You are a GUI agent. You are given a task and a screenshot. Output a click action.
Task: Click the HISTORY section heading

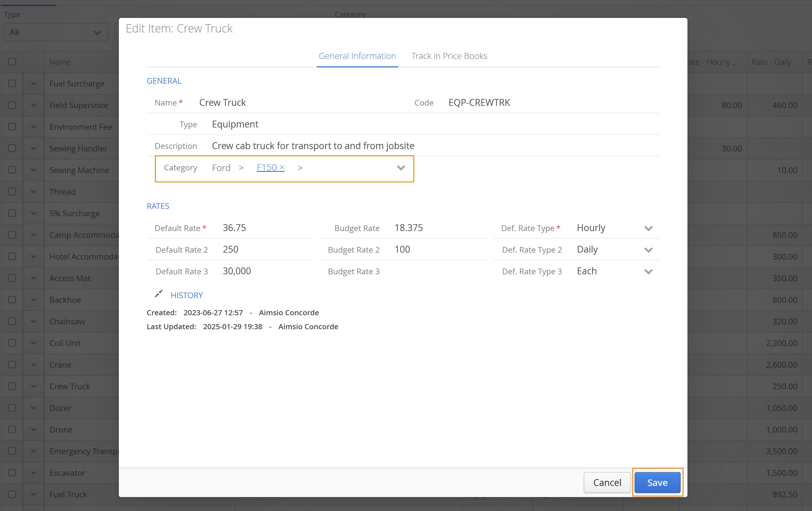[187, 295]
